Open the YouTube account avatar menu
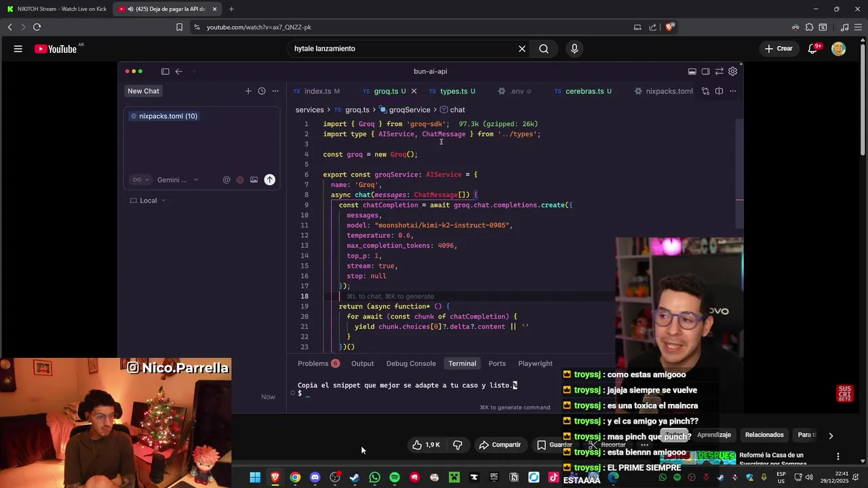This screenshot has height=488, width=868. (x=839, y=49)
